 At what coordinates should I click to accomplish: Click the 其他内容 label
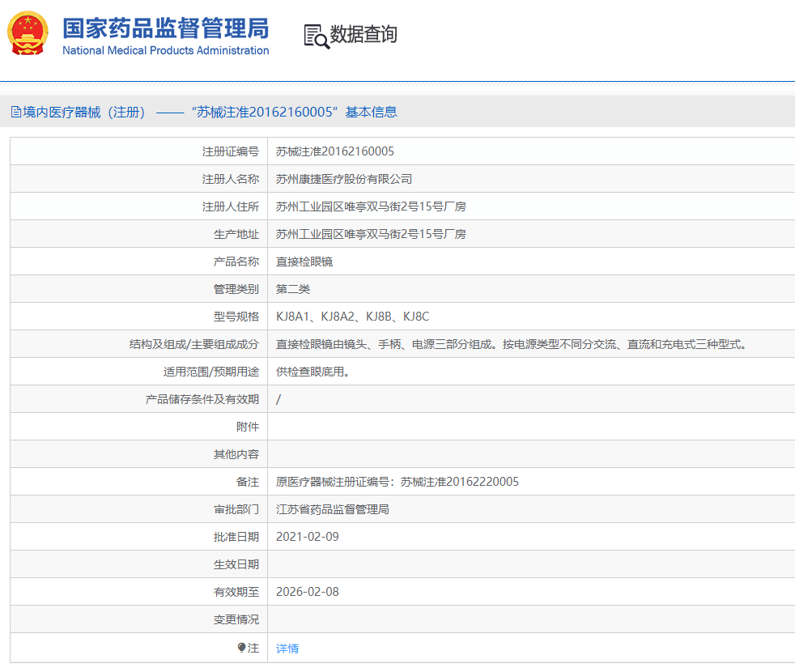coord(236,454)
